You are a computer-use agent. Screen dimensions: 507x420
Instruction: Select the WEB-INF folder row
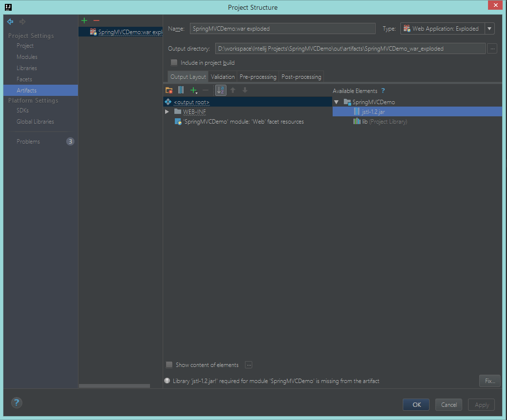[x=248, y=112]
